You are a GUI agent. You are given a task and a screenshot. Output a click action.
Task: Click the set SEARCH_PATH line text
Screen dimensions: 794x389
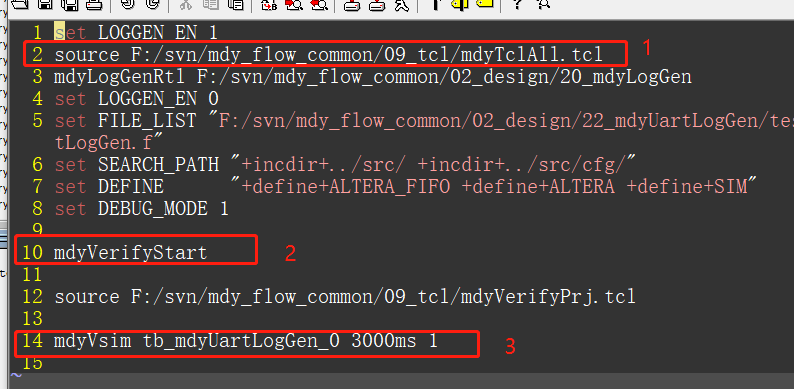(345, 164)
